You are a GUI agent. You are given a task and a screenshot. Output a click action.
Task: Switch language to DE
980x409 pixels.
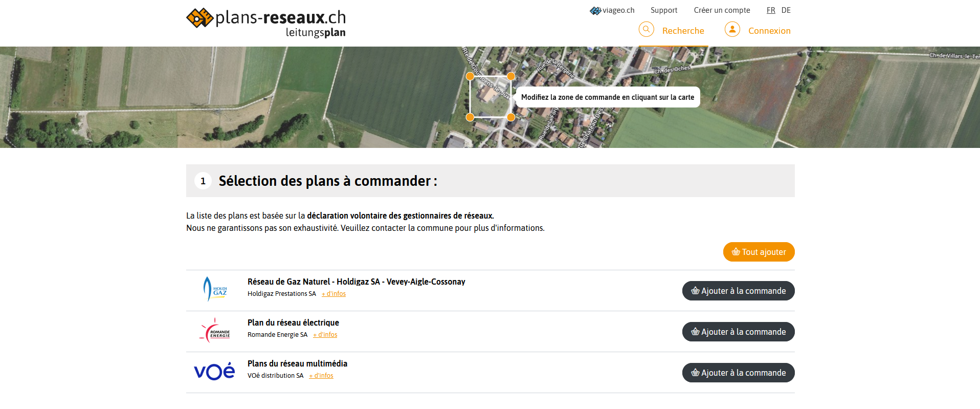(786, 10)
